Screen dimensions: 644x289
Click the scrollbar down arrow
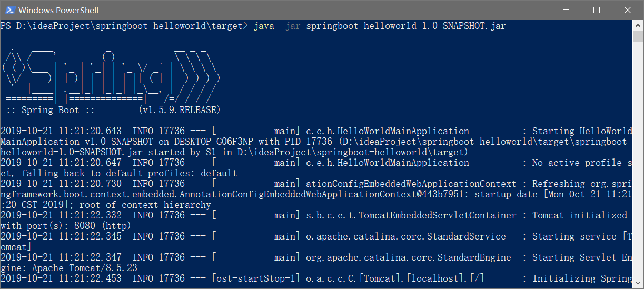pos(638,283)
